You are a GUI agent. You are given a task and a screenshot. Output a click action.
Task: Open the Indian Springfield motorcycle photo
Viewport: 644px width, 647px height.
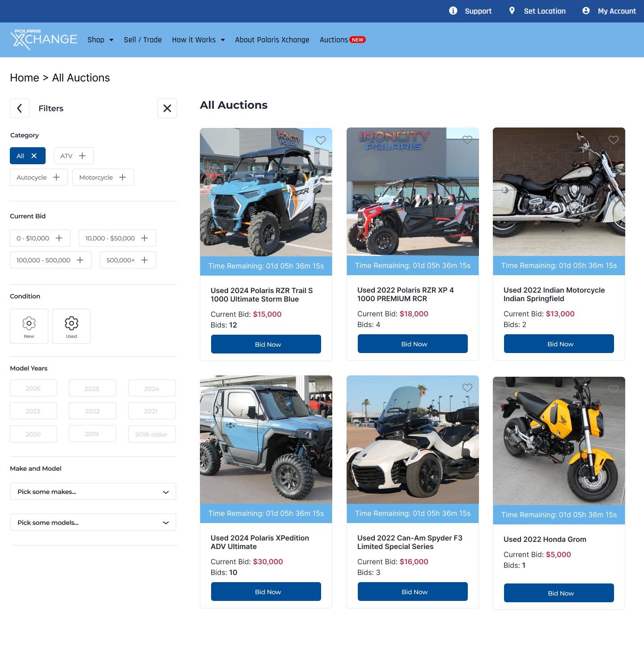tap(559, 192)
